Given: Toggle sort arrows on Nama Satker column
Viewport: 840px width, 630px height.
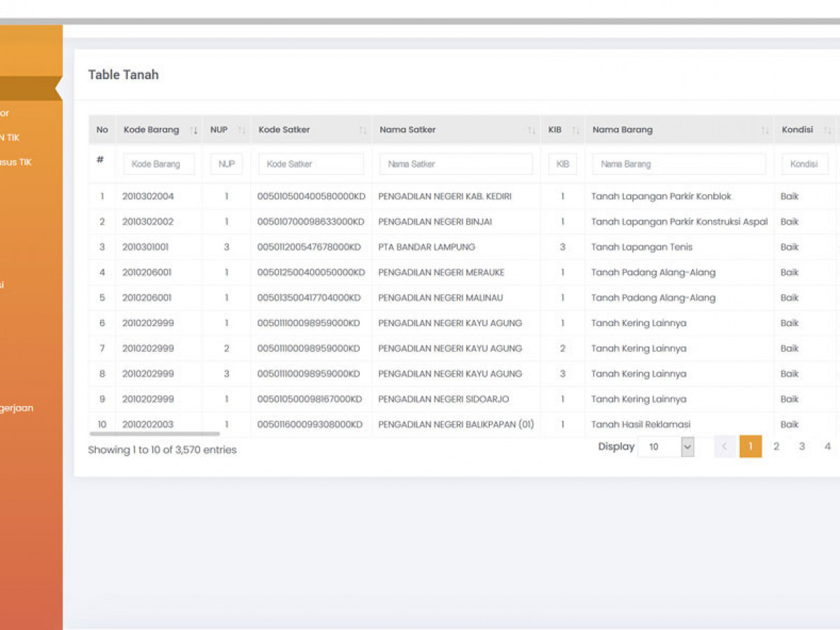Looking at the screenshot, I should click(531, 130).
